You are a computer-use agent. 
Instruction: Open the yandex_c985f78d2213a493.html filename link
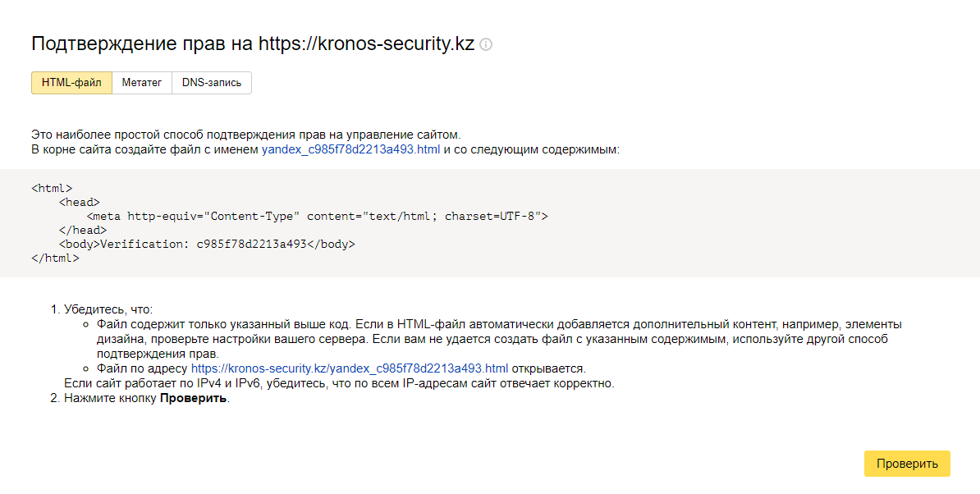350,149
